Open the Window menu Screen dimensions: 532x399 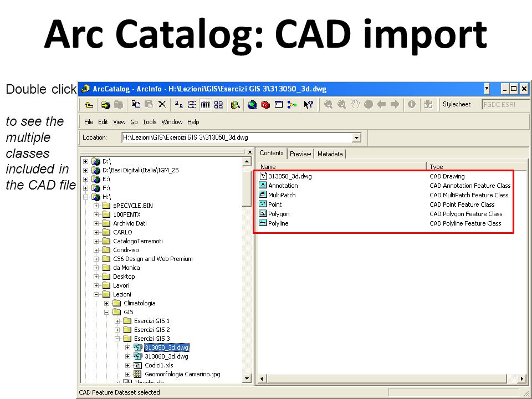(x=172, y=122)
